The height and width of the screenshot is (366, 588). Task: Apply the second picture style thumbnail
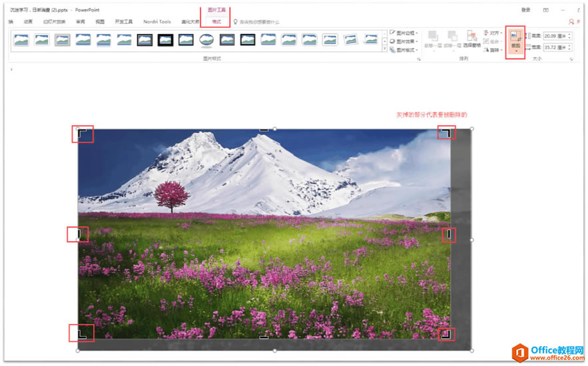tap(42, 40)
